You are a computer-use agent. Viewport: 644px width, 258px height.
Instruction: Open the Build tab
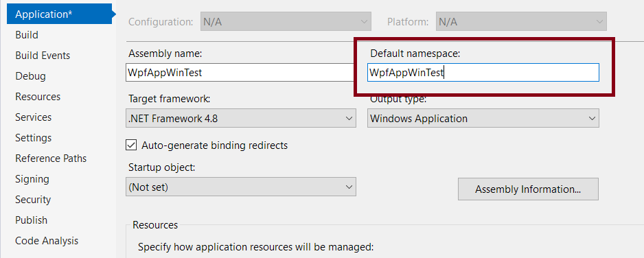click(27, 35)
